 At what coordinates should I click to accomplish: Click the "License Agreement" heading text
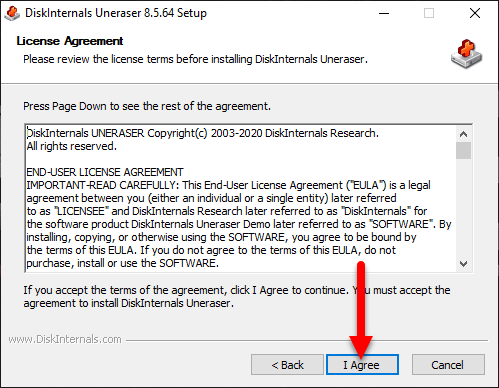70,41
